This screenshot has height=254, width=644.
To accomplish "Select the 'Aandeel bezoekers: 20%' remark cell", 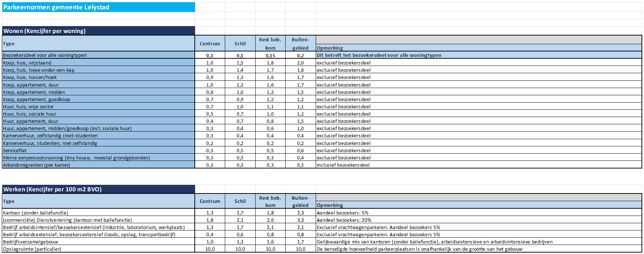I will (x=479, y=220).
